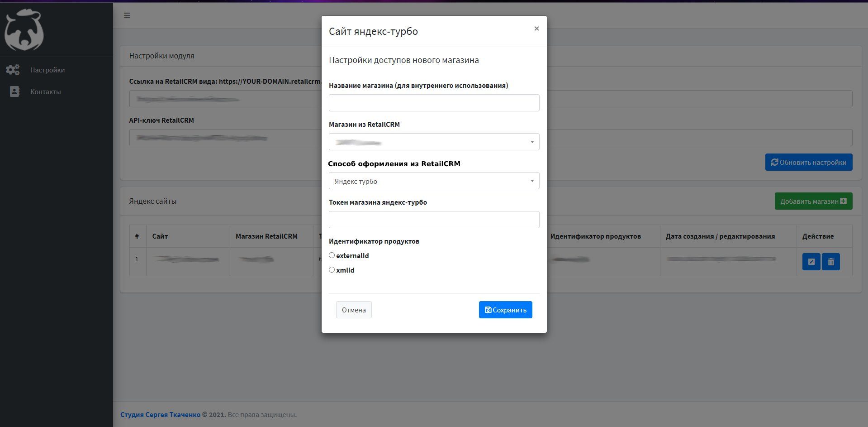This screenshot has width=868, height=427.
Task: Open the Студия Сергея Ткаченко footer link
Action: tap(160, 415)
